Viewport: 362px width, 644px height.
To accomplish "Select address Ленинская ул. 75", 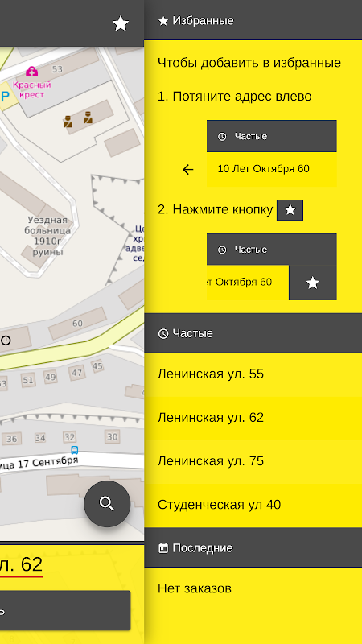I will tap(253, 461).
